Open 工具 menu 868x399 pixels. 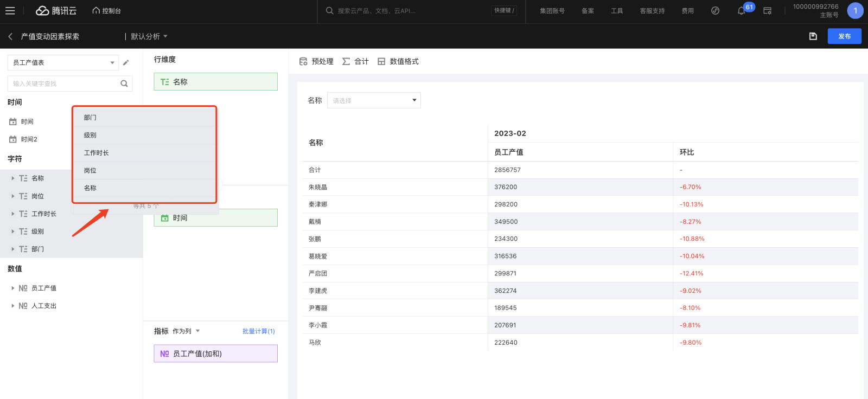click(x=617, y=11)
